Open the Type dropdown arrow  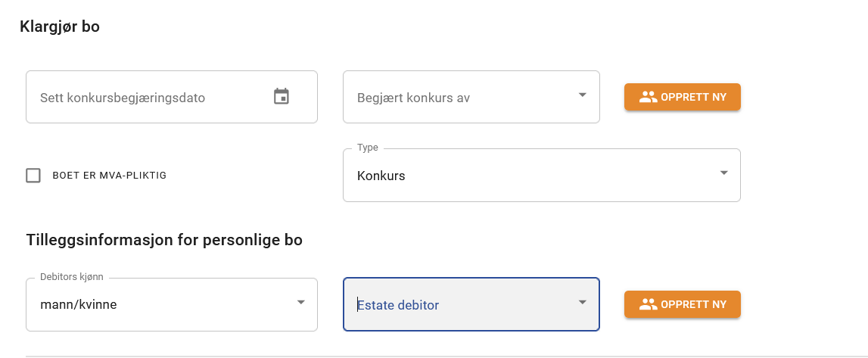(x=723, y=173)
